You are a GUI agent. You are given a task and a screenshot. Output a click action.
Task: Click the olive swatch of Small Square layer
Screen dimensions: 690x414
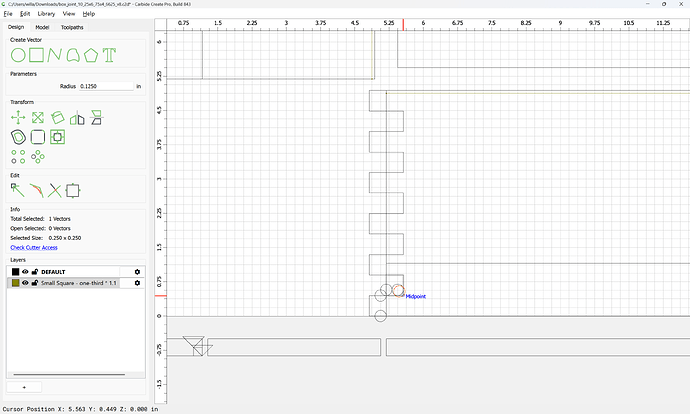tap(15, 283)
